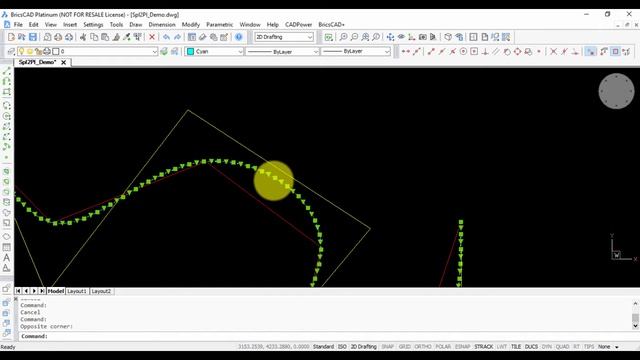This screenshot has height=360, width=640.
Task: Open the Parametric menu
Action: 220,24
